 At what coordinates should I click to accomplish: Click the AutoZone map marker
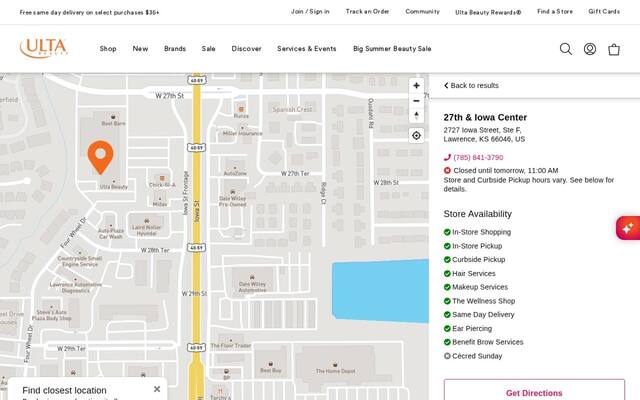235,168
